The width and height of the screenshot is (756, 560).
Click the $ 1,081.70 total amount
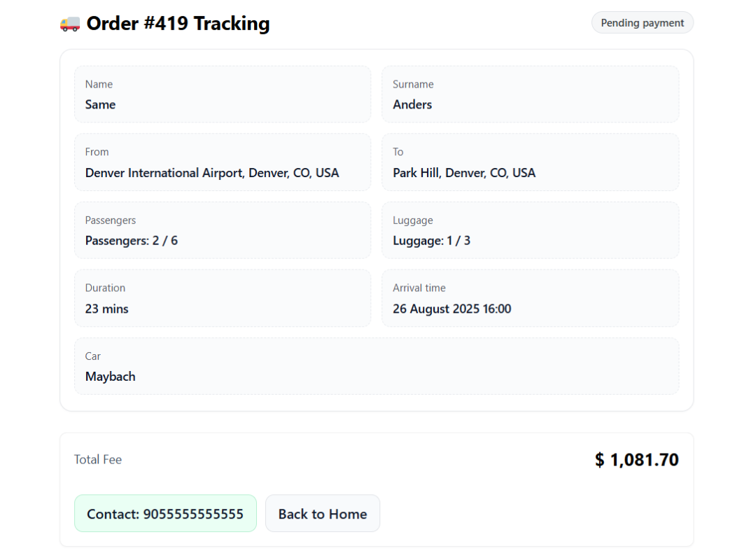636,460
